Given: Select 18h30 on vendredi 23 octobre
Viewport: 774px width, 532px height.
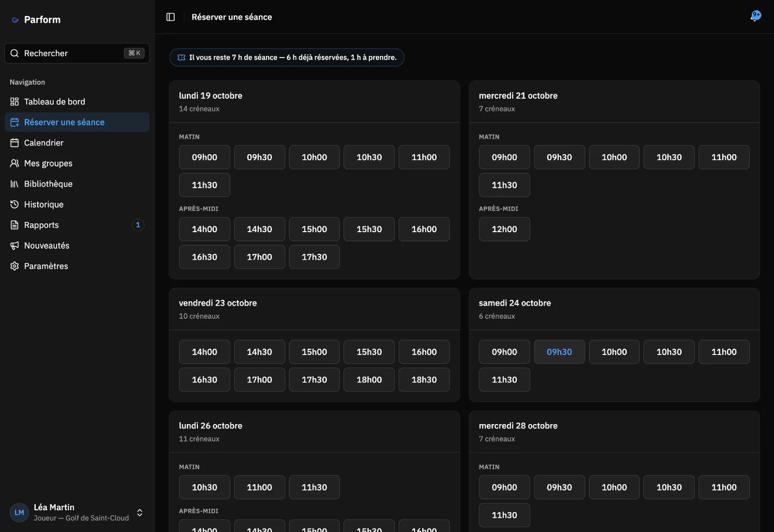Looking at the screenshot, I should (x=424, y=380).
